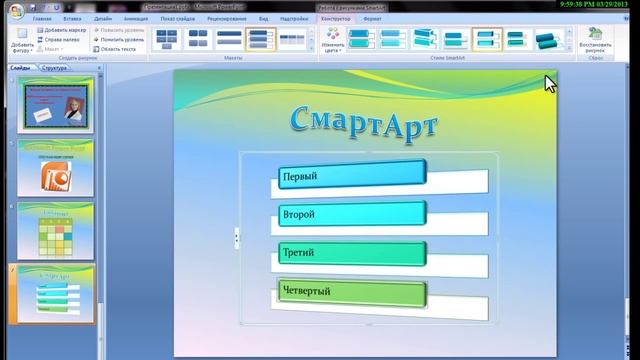Apply the second SmartArt style thumbnail
640x360 pixels.
(392, 39)
